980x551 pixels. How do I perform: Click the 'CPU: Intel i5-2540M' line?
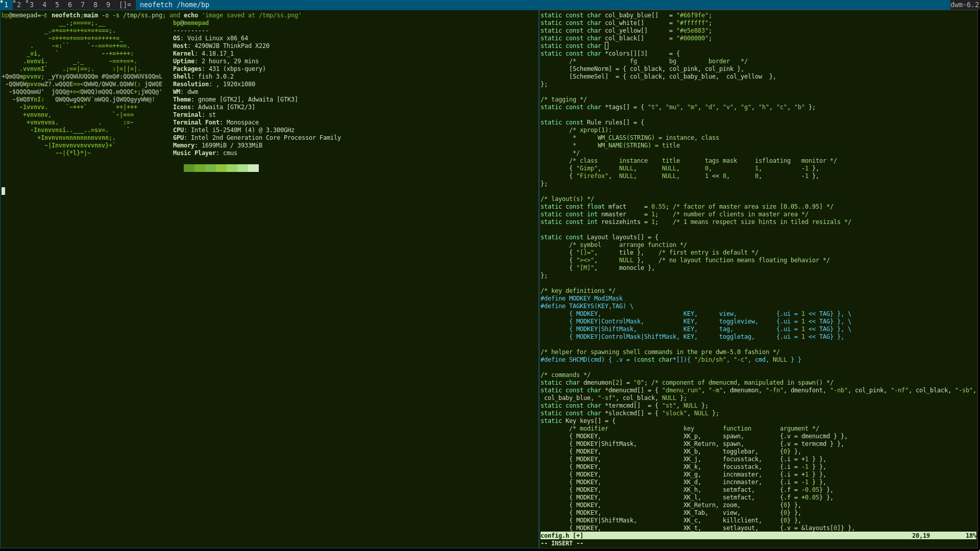[234, 130]
